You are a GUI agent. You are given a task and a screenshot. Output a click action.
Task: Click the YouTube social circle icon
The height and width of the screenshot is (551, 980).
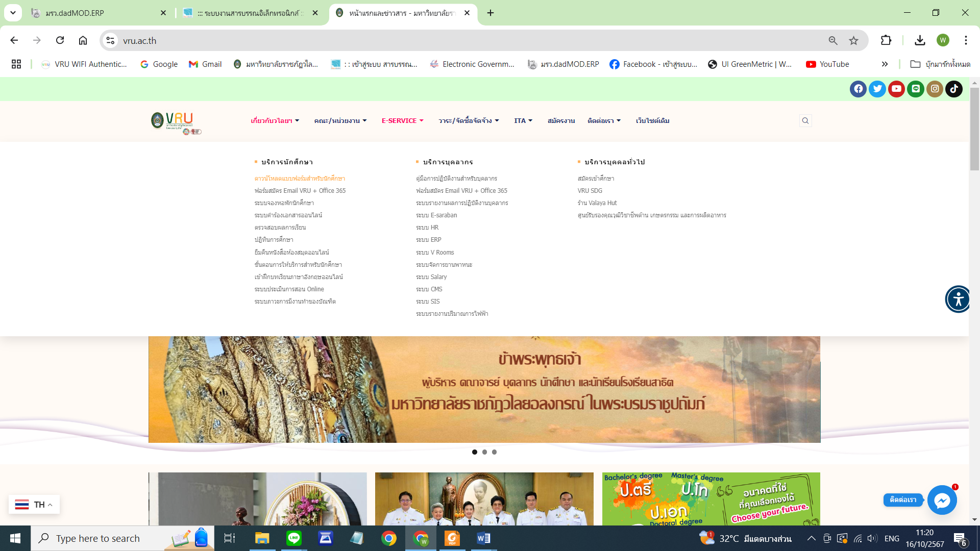896,89
